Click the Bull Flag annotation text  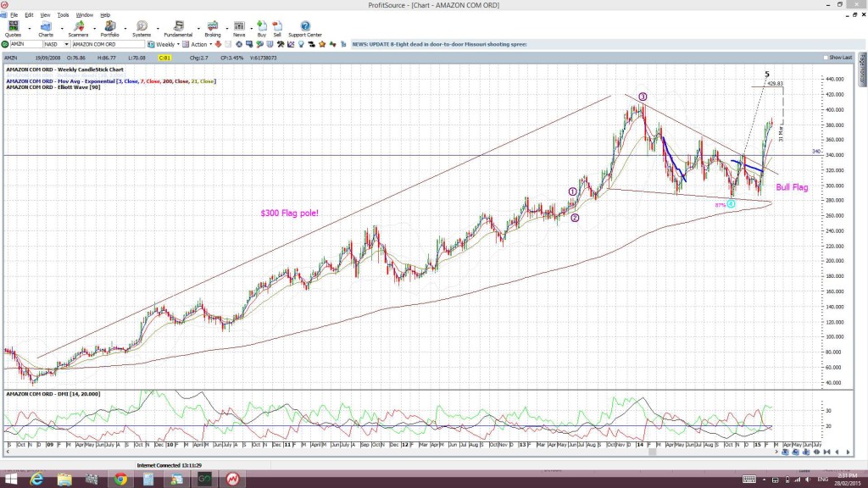pyautogui.click(x=792, y=187)
